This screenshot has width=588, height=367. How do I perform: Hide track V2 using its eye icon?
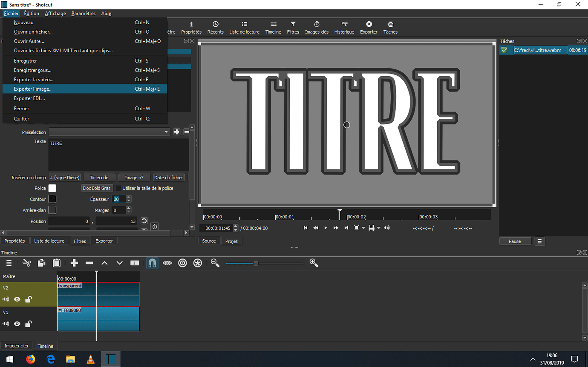pyautogui.click(x=17, y=299)
